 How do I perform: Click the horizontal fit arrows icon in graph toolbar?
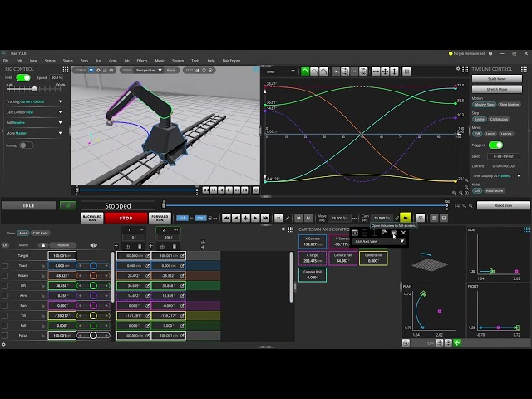tap(376, 71)
